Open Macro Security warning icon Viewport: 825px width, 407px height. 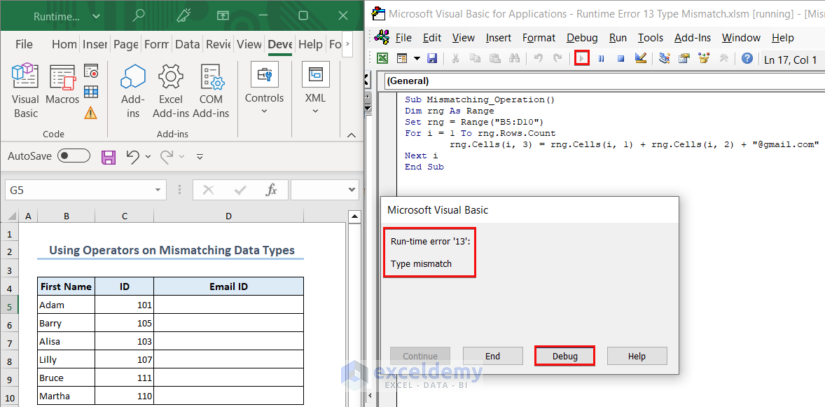[x=91, y=112]
